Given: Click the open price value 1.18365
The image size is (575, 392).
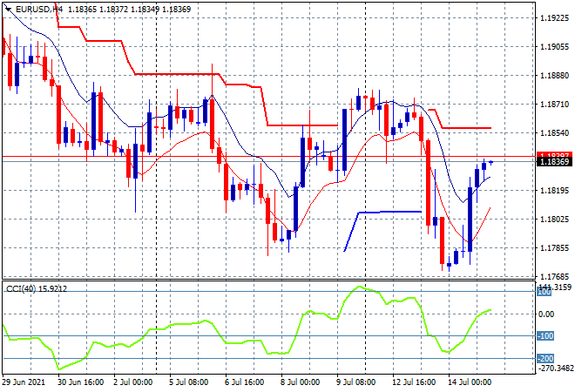Looking at the screenshot, I should pos(83,10).
